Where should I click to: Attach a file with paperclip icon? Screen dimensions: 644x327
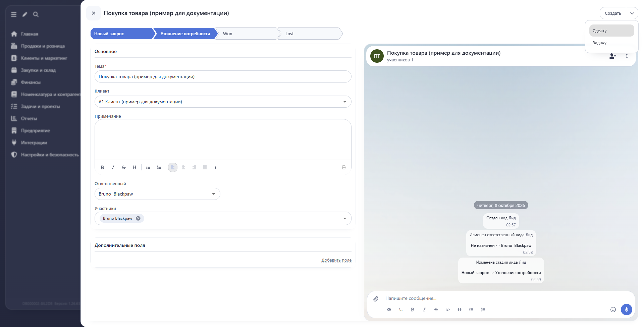click(x=376, y=298)
